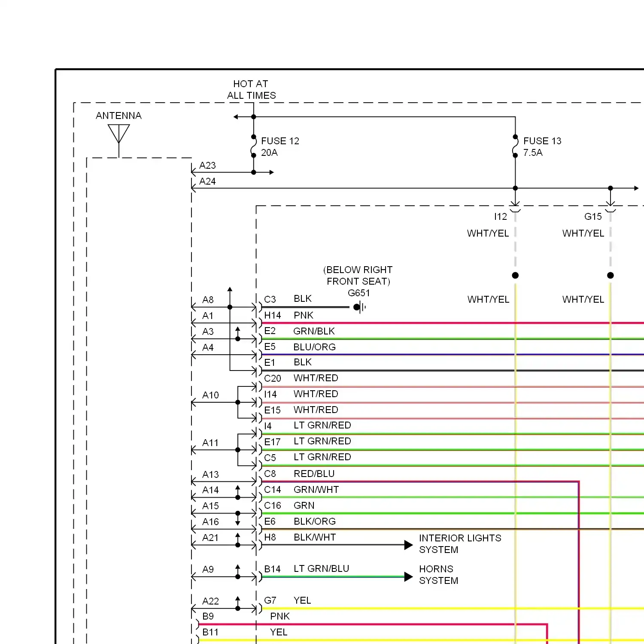Click the 'FUSE 12' text
This screenshot has height=644, width=644.
tap(280, 141)
